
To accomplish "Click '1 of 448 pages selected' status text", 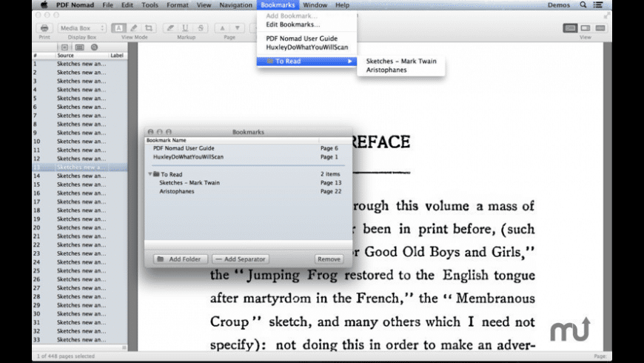I will (x=66, y=356).
